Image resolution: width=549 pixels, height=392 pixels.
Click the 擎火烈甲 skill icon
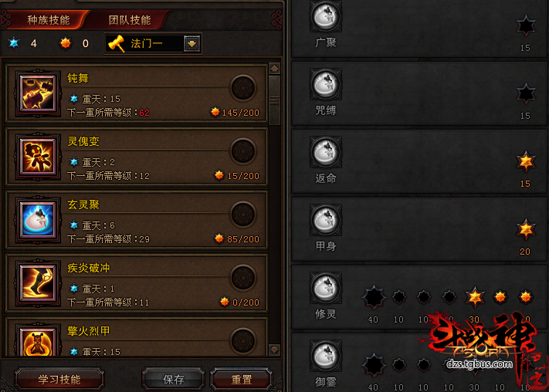point(38,342)
